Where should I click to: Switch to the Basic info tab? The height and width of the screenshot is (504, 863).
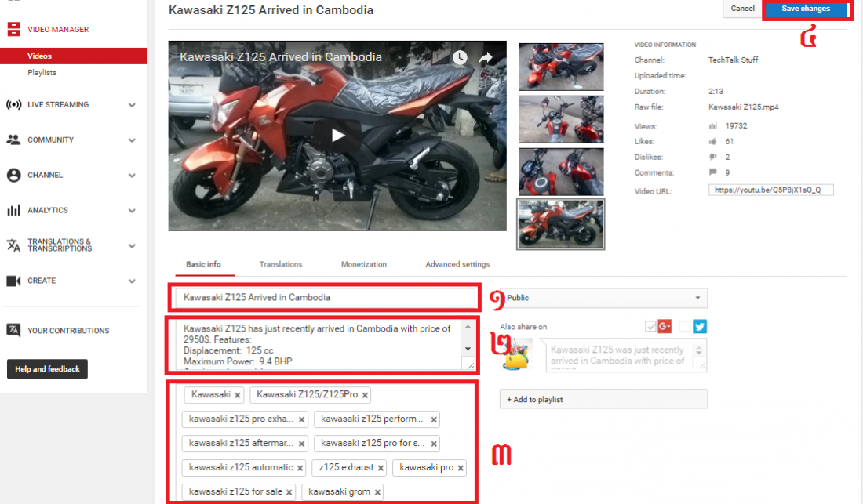click(204, 264)
